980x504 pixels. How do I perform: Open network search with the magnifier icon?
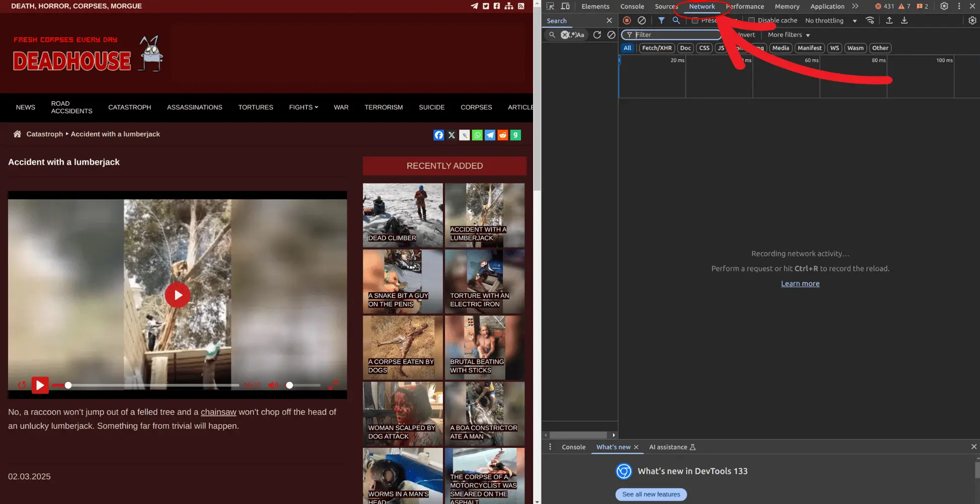click(x=676, y=20)
